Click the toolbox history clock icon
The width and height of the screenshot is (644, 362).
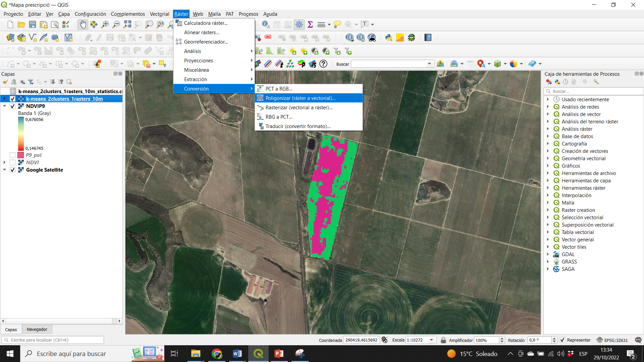[566, 82]
